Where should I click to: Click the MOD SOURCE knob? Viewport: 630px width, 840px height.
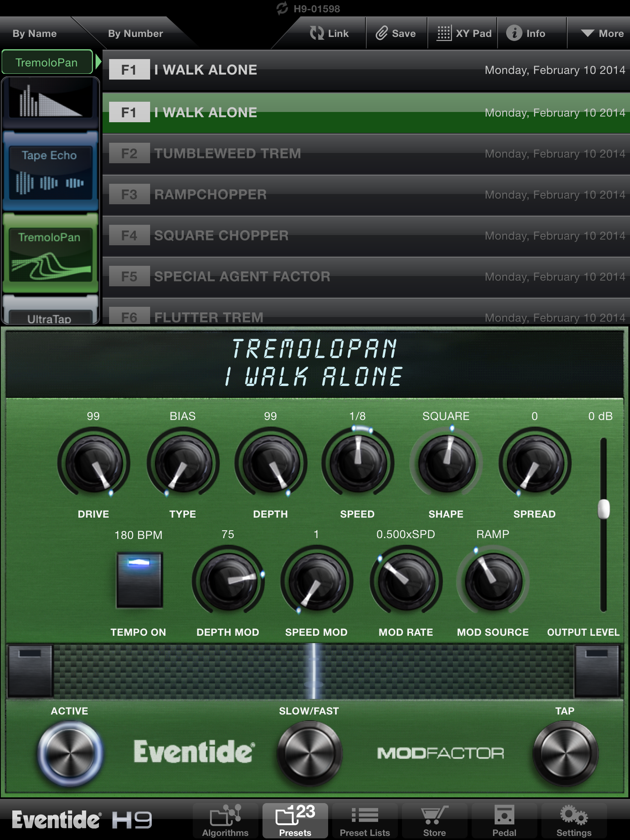coord(493,582)
